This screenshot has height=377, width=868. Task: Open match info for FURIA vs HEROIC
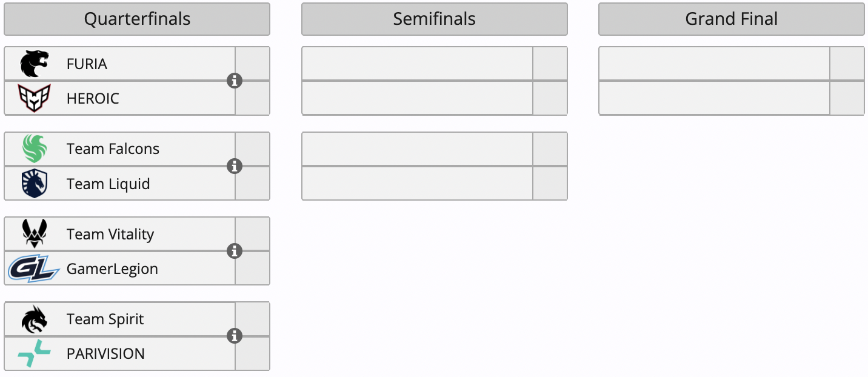[x=235, y=81]
